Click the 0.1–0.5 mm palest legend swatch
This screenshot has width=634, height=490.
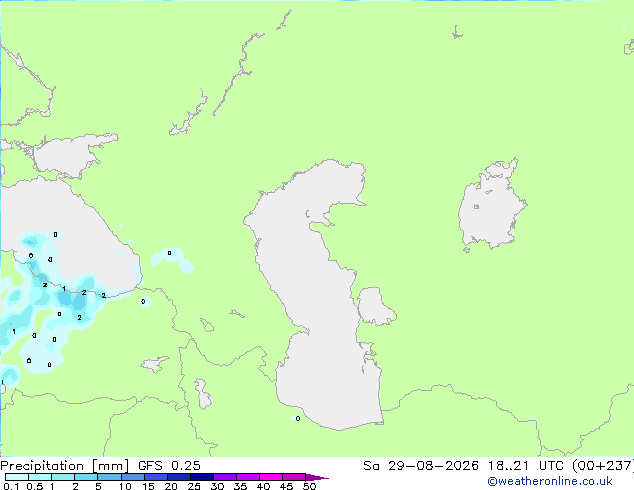pyautogui.click(x=17, y=477)
